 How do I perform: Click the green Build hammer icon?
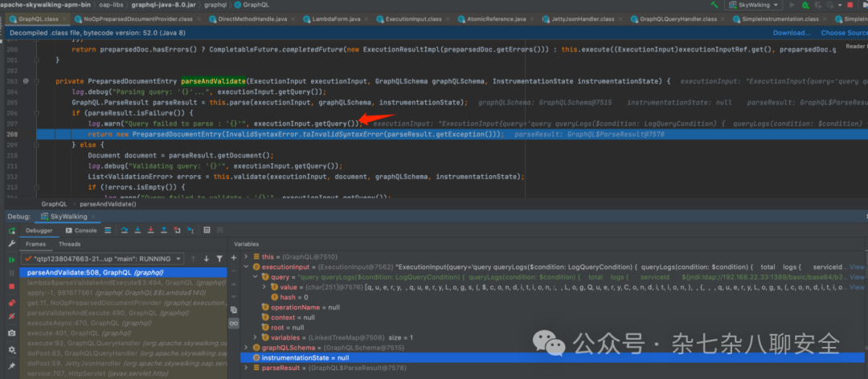(x=714, y=5)
